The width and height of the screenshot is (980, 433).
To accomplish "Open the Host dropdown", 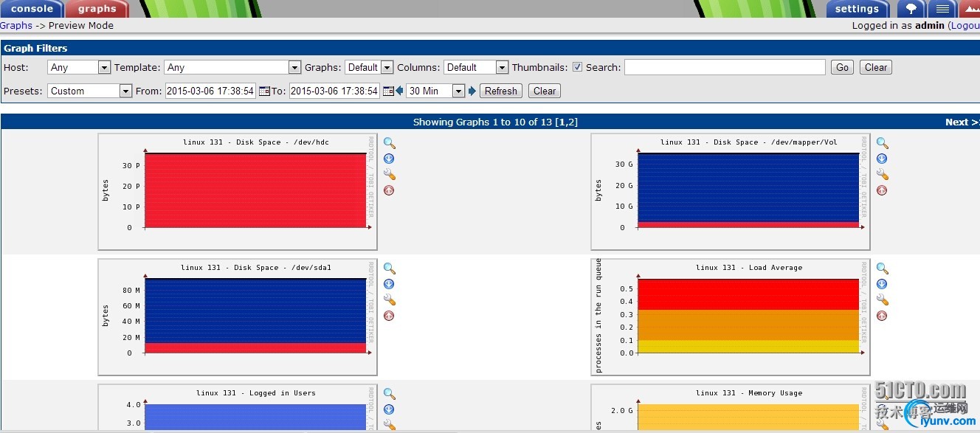I will click(79, 67).
